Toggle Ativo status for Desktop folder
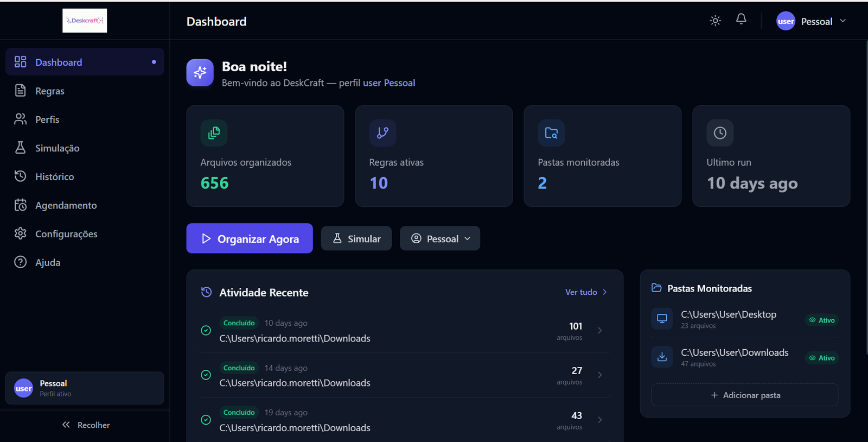868x442 pixels. 822,320
